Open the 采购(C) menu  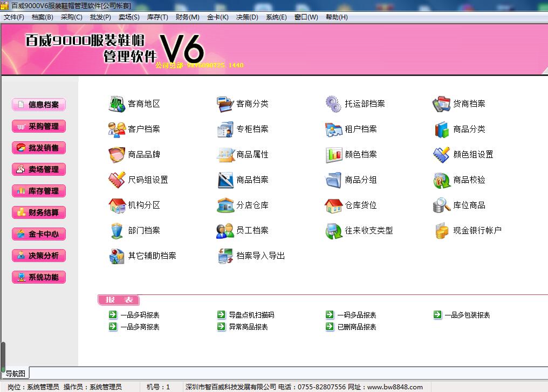click(x=71, y=17)
